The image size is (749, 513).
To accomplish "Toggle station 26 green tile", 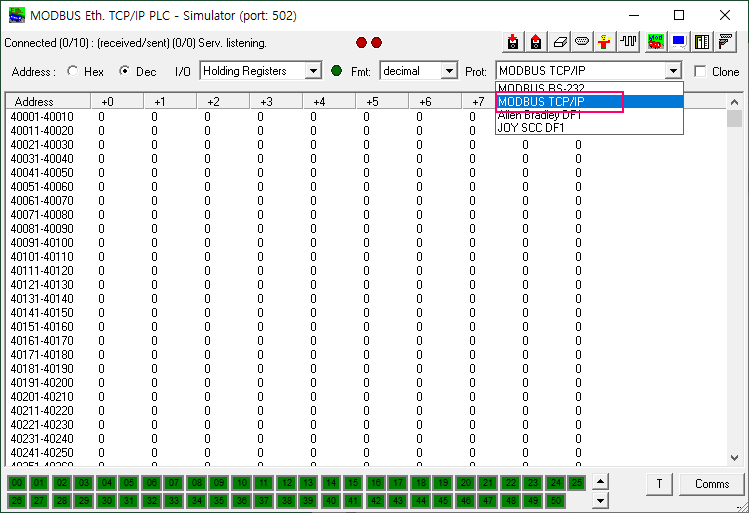I will (x=17, y=501).
